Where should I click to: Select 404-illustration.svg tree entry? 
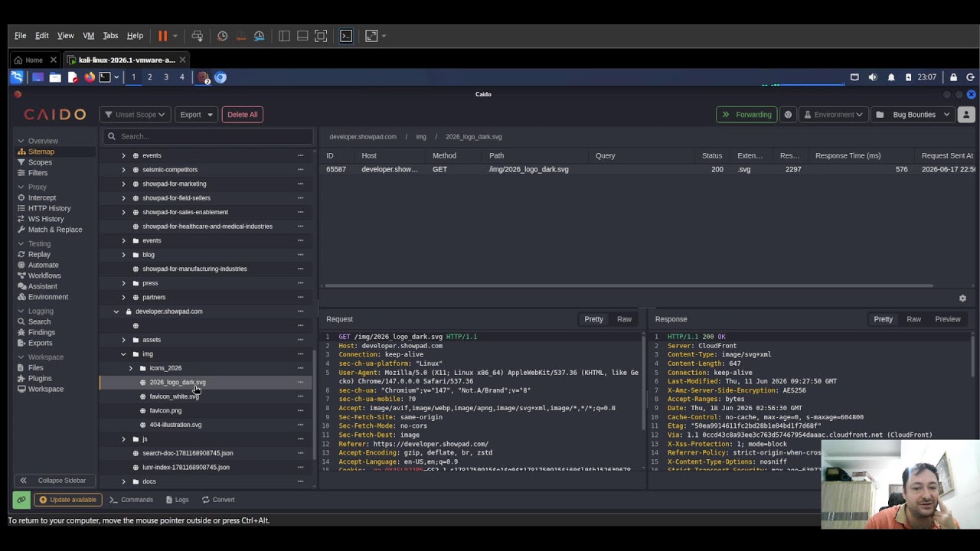pyautogui.click(x=175, y=425)
